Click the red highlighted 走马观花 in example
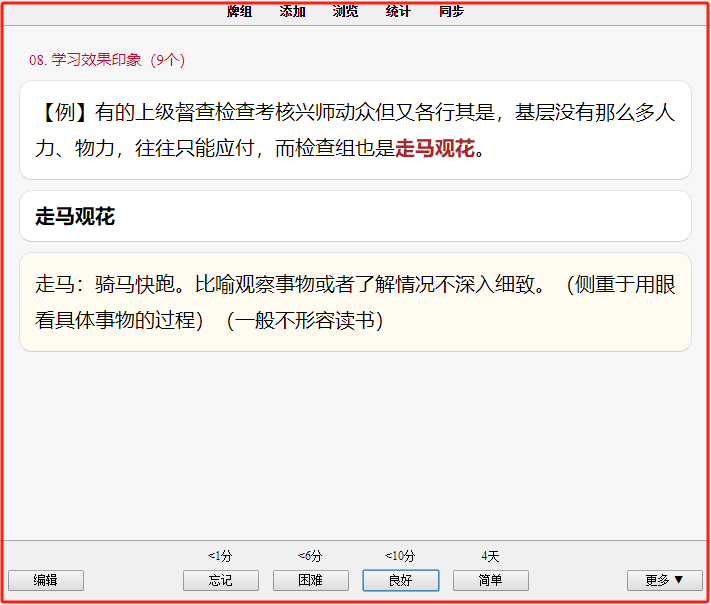 tap(435, 148)
